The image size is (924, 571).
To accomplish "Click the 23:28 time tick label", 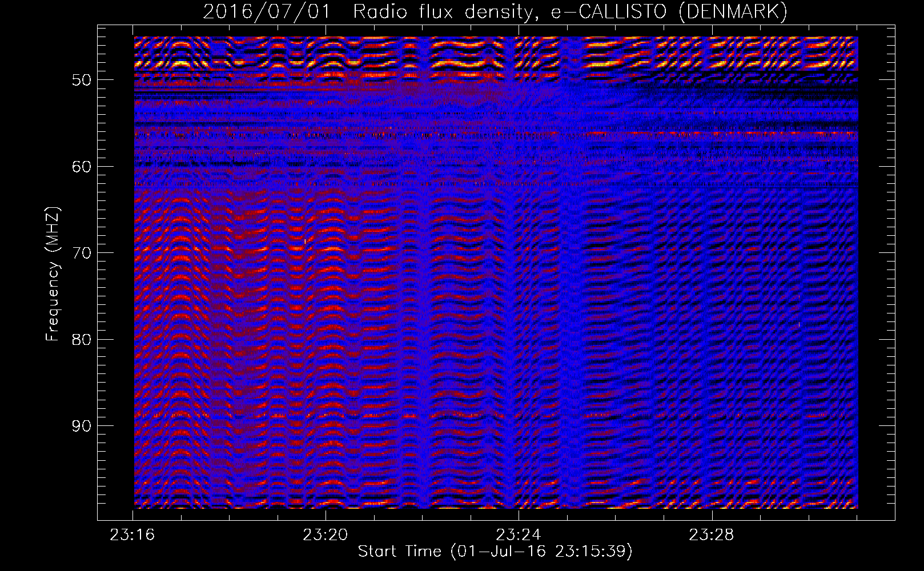I will (712, 535).
